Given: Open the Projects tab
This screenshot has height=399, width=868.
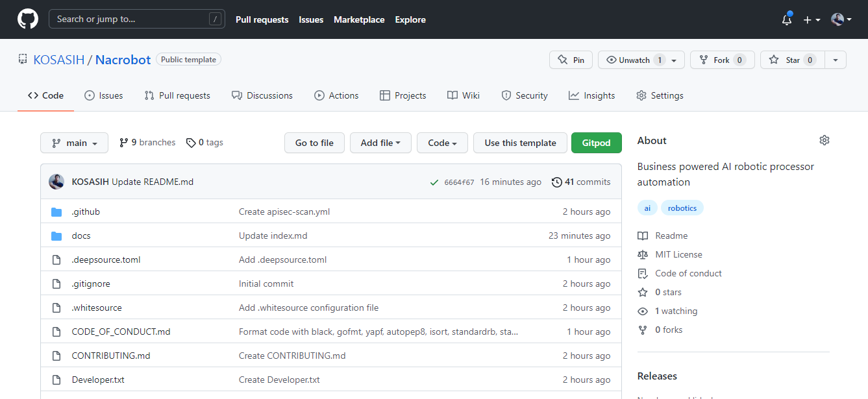Looking at the screenshot, I should tap(403, 95).
